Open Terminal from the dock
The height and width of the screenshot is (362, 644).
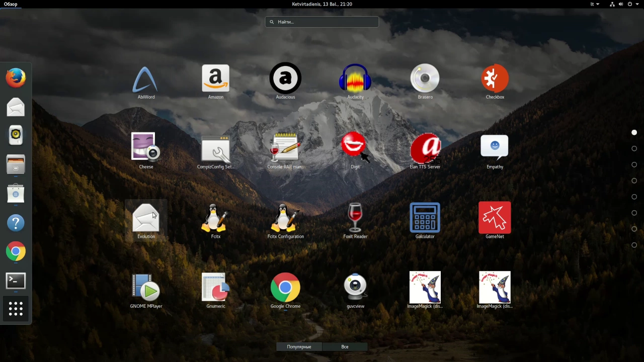tap(16, 281)
